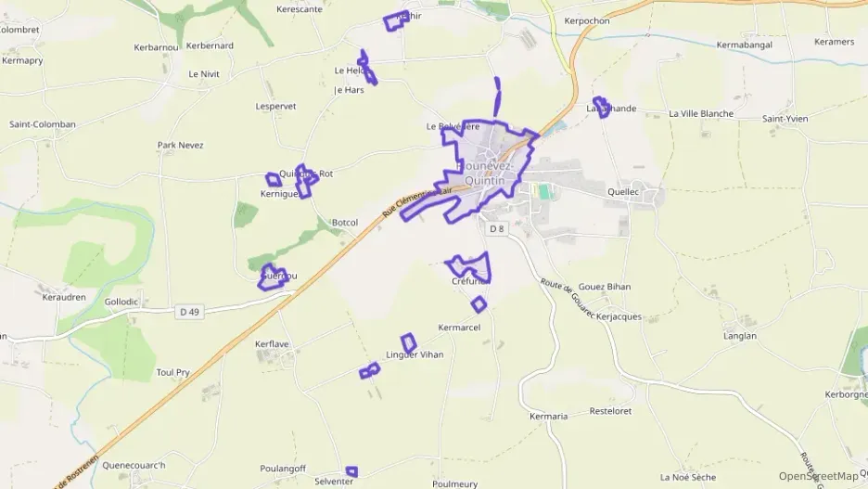Select the D 8 road shield

497,228
